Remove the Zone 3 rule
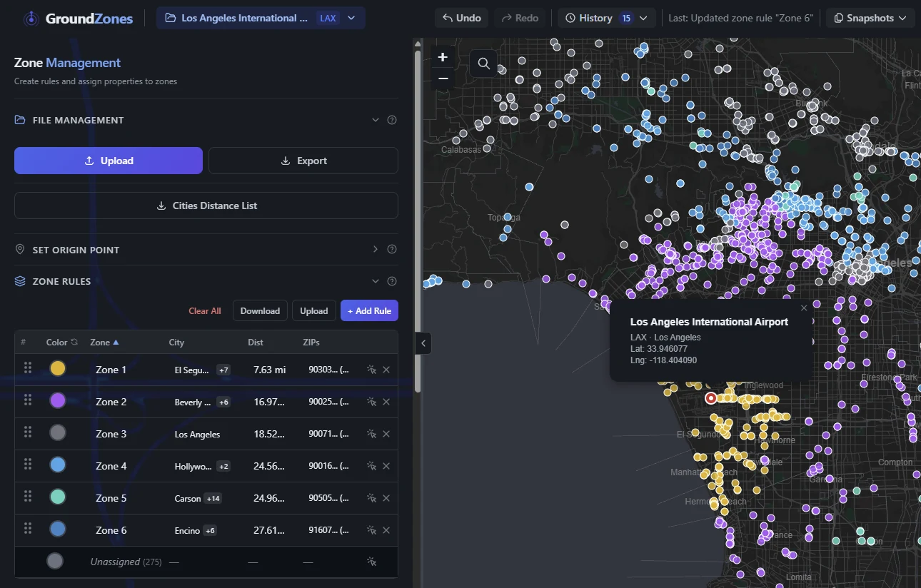This screenshot has width=921, height=588. [386, 434]
